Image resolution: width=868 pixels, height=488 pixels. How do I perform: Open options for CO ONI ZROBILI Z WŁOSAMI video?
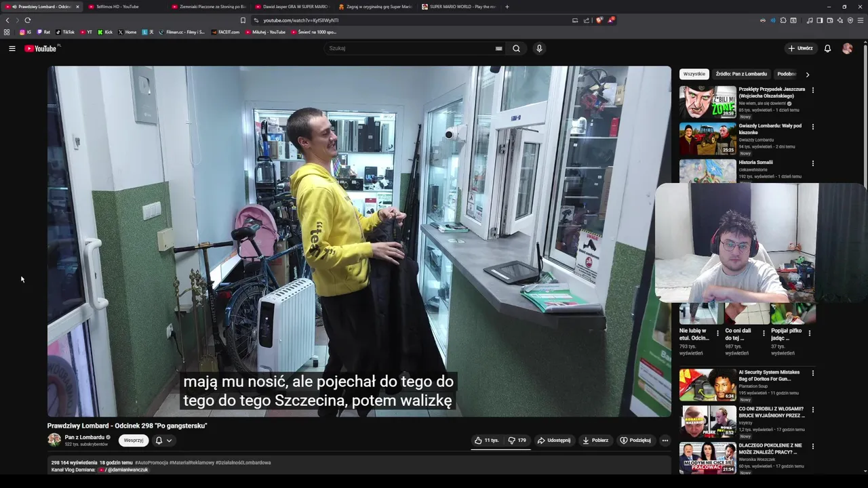[x=813, y=409]
